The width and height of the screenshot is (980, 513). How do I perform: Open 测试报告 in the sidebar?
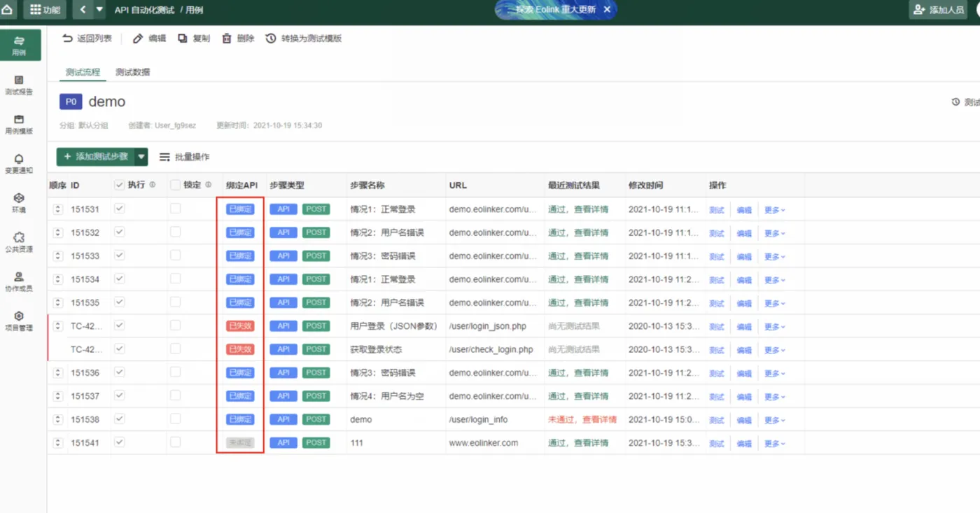20,85
